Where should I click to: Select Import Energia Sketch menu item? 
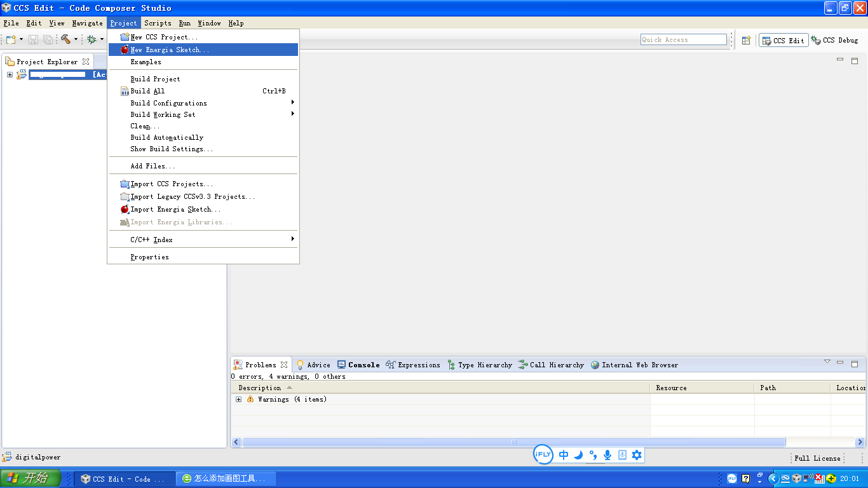point(203,209)
